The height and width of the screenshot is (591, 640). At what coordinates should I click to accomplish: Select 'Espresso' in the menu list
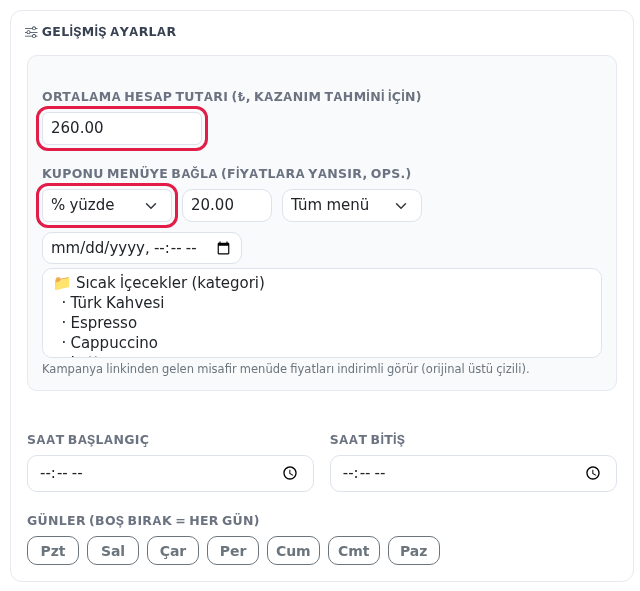click(x=322, y=322)
